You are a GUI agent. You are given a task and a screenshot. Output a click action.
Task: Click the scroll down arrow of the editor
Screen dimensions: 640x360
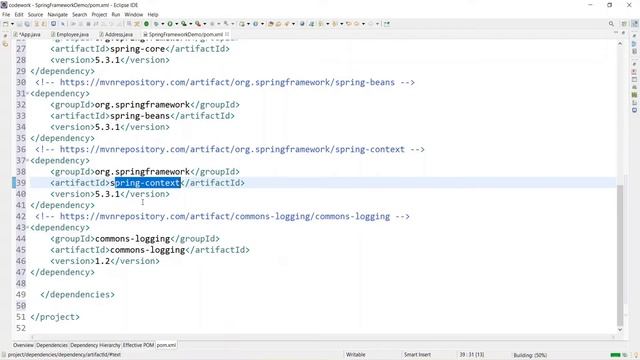click(620, 329)
